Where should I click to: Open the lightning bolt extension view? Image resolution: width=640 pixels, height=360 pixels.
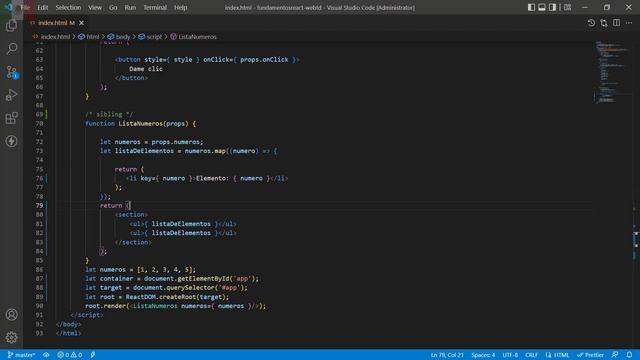point(11,141)
